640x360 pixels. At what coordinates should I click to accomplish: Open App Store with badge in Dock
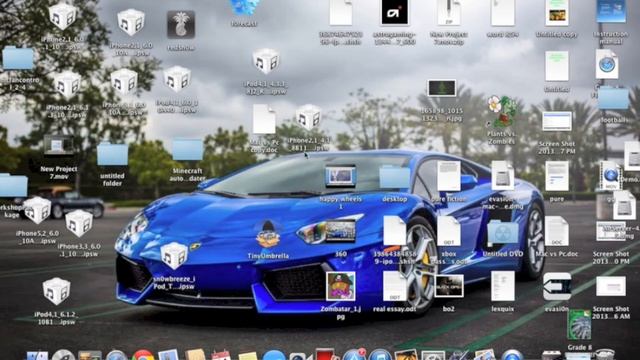coord(354,354)
